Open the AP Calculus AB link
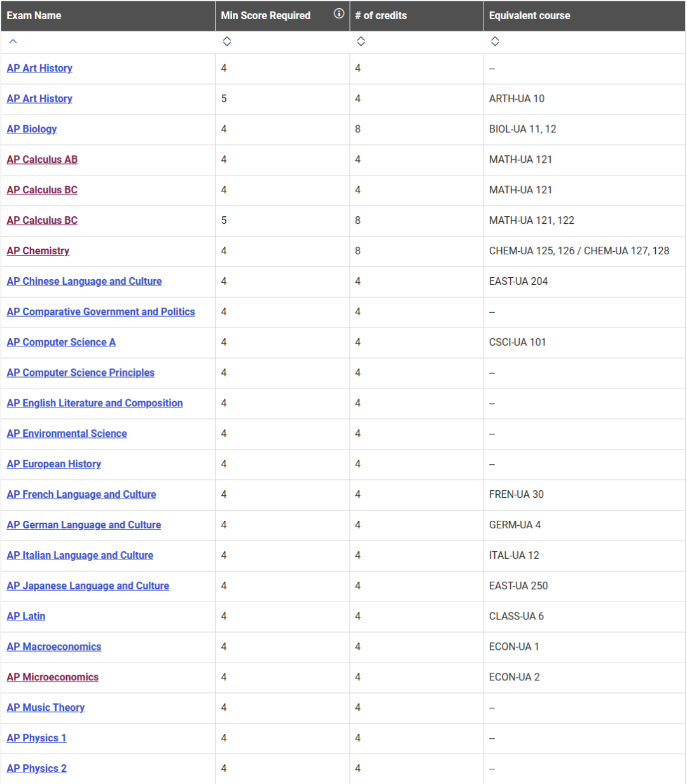This screenshot has height=784, width=687. pos(42,160)
